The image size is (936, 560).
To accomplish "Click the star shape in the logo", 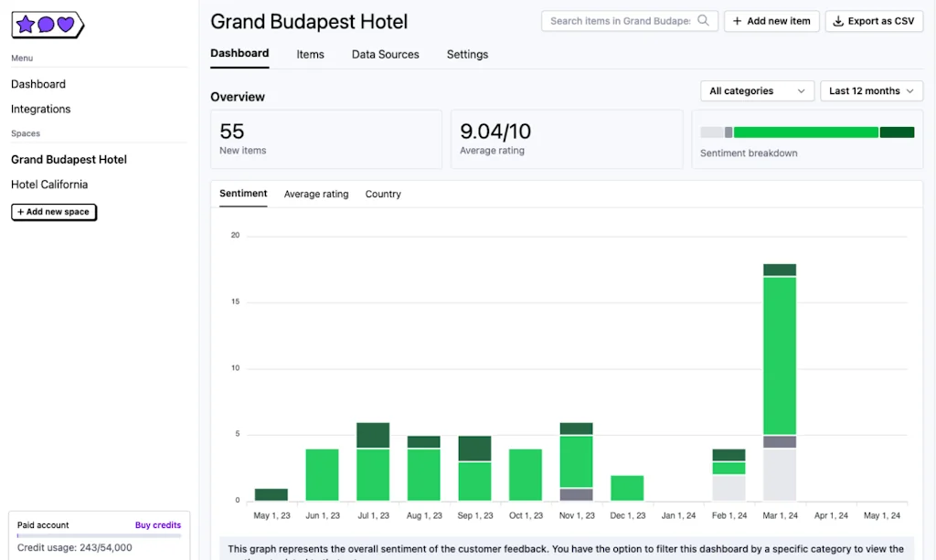I will tap(24, 26).
